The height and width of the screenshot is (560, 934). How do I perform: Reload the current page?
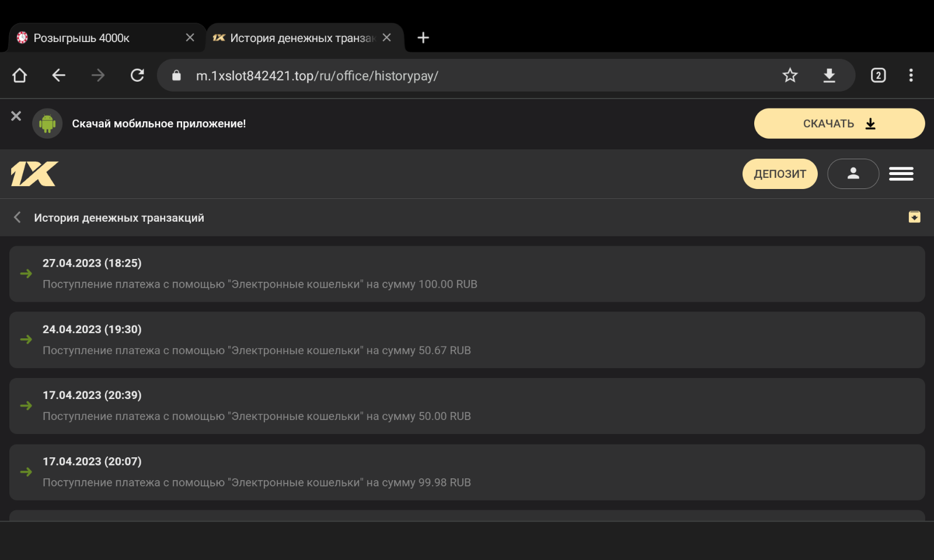(137, 75)
